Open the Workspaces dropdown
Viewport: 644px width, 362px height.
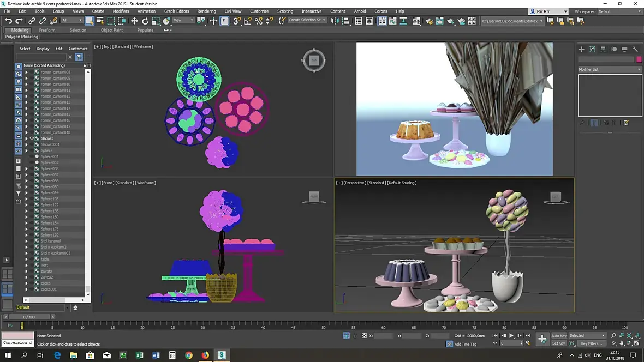[x=619, y=11]
